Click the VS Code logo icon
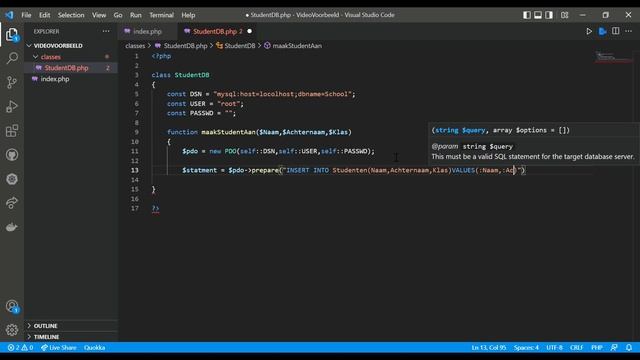 (9, 15)
